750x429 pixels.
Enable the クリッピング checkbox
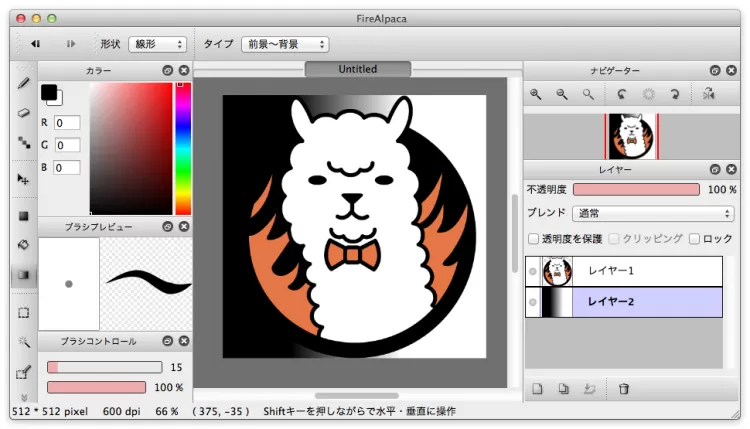tap(614, 239)
